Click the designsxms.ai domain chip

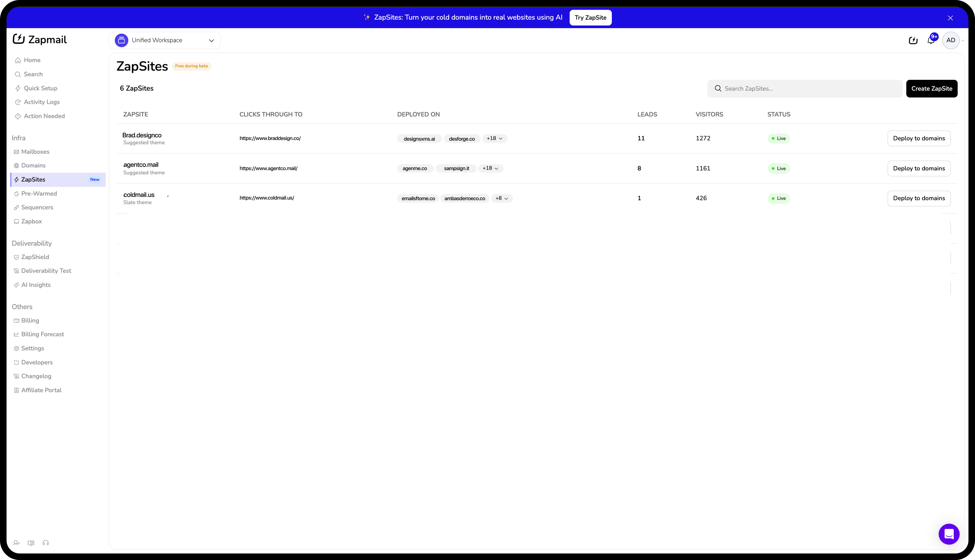pos(419,139)
